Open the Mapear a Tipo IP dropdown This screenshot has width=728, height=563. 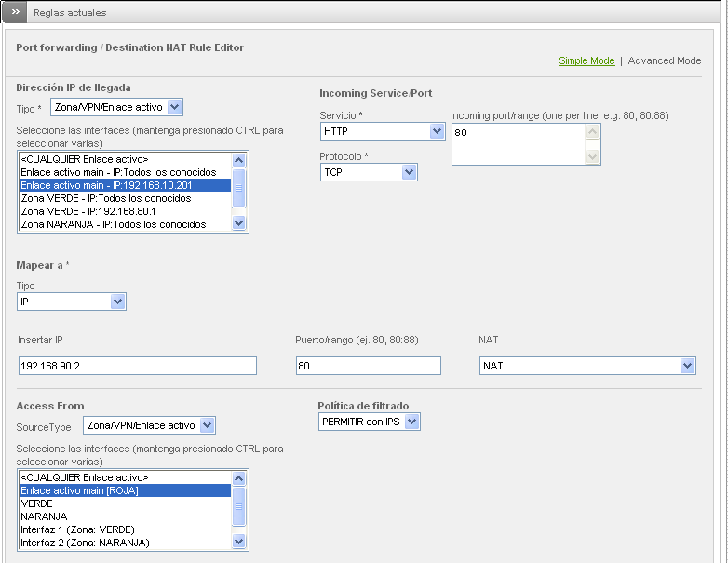point(72,302)
